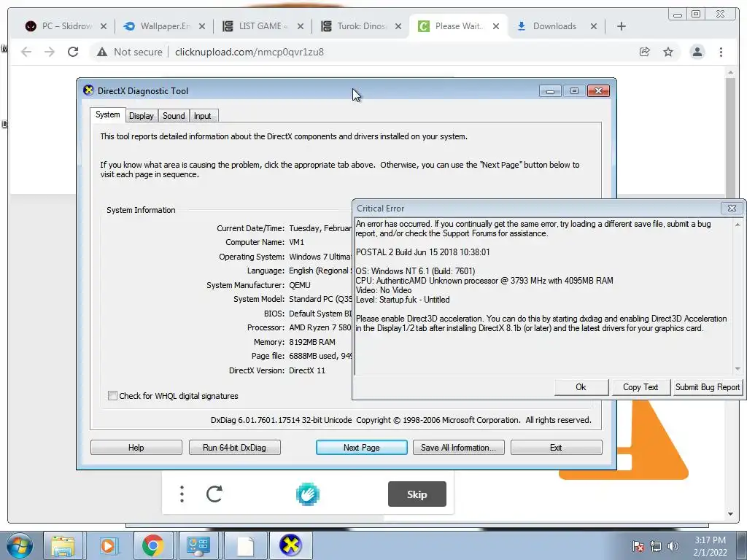Click Submit Bug Report button
This screenshot has height=560, width=747.
[708, 387]
